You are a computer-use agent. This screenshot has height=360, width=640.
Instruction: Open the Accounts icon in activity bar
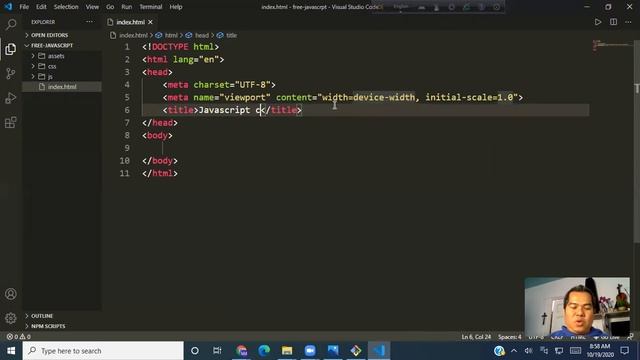(x=11, y=294)
